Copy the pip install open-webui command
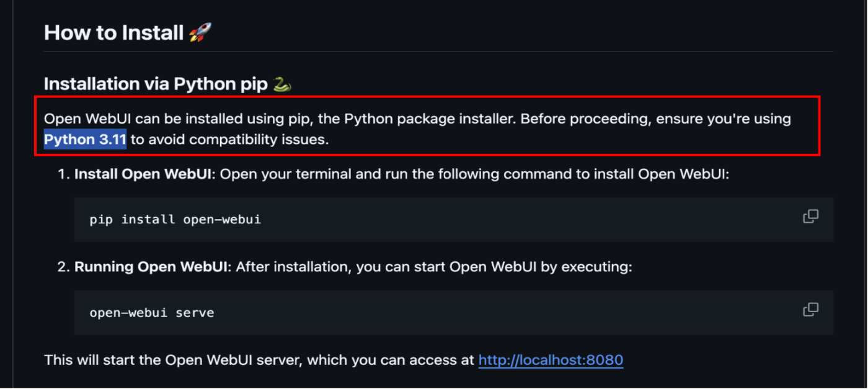 [x=810, y=216]
